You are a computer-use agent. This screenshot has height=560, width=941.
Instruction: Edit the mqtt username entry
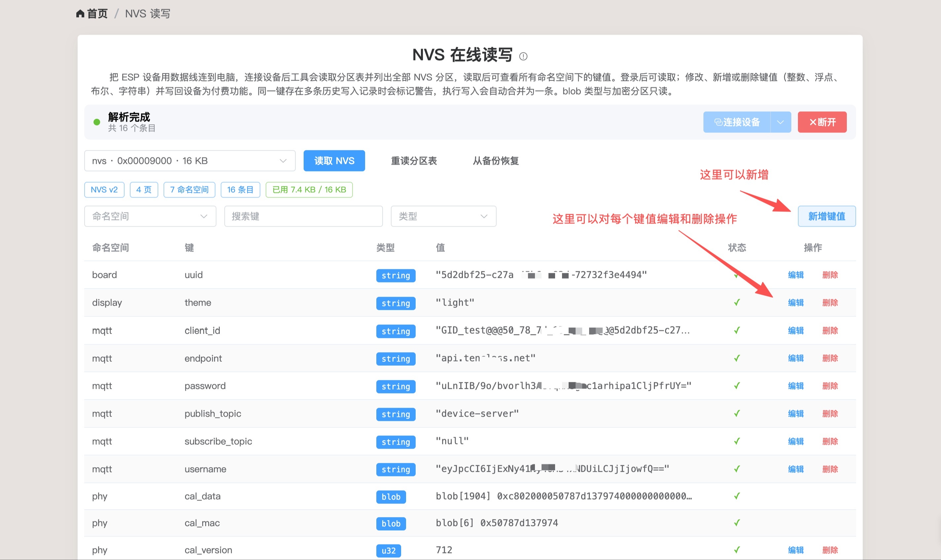pos(796,469)
